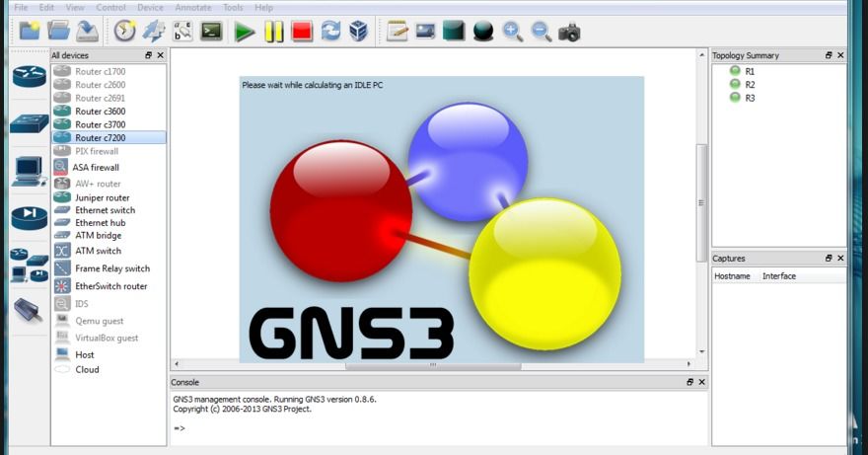Float the All devices panel
Viewport: 868px width, 455px height.
(x=148, y=55)
